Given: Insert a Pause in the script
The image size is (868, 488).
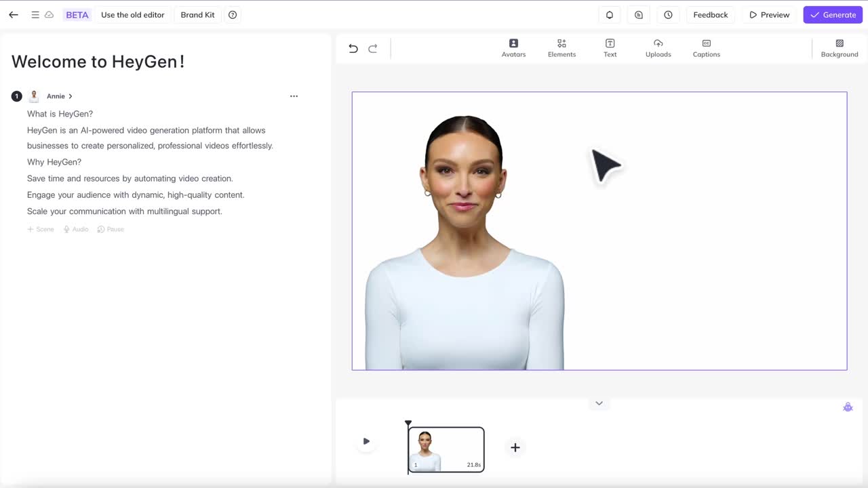Looking at the screenshot, I should coord(111,229).
